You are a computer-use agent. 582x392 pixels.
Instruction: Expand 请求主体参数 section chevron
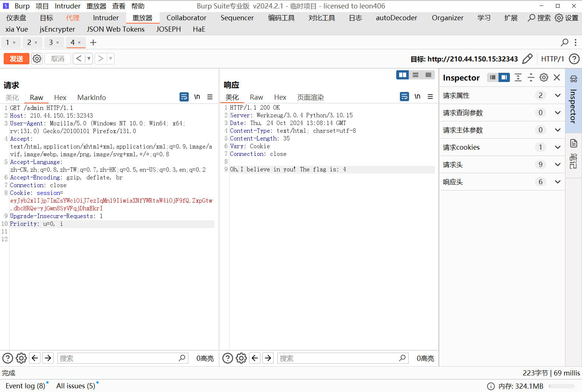(x=558, y=130)
